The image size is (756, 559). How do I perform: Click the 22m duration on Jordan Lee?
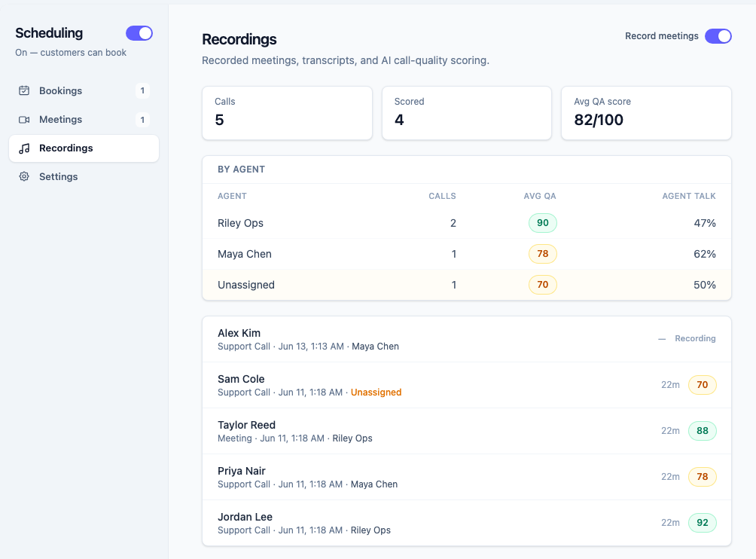pyautogui.click(x=670, y=523)
